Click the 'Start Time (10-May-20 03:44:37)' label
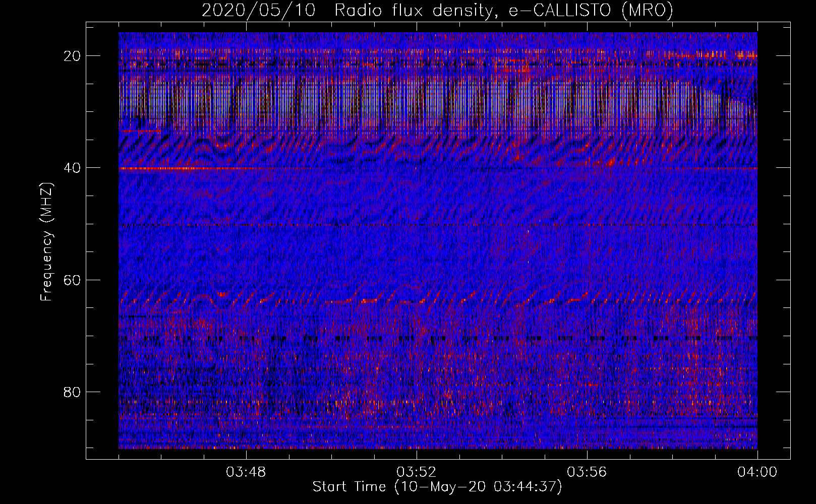This screenshot has height=504, width=816. tap(437, 487)
